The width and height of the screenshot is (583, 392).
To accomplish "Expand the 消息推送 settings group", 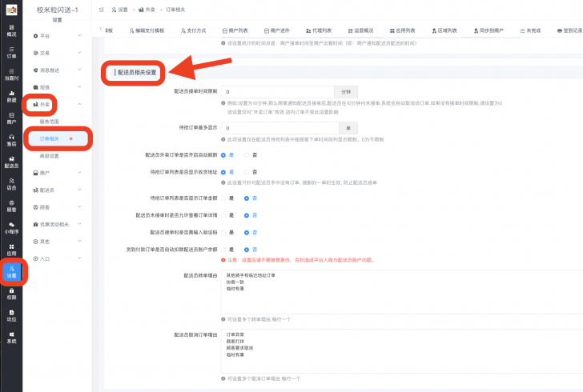I will [x=58, y=70].
